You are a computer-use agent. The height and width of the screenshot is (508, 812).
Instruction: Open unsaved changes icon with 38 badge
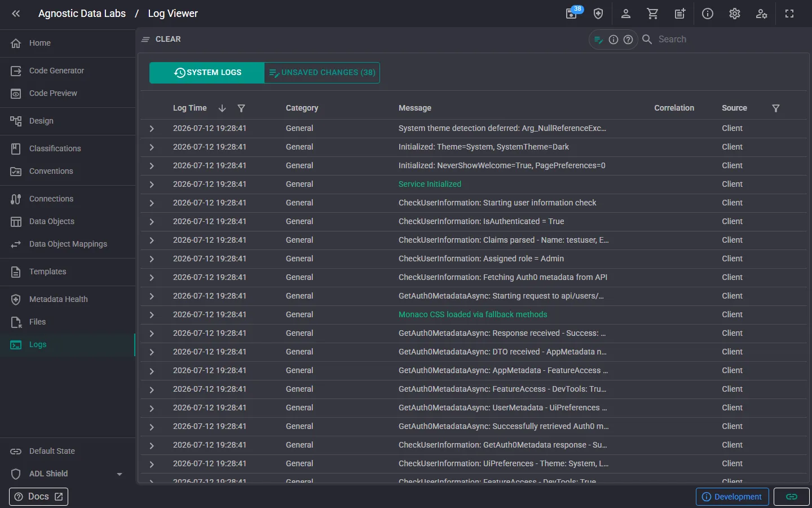pyautogui.click(x=572, y=14)
